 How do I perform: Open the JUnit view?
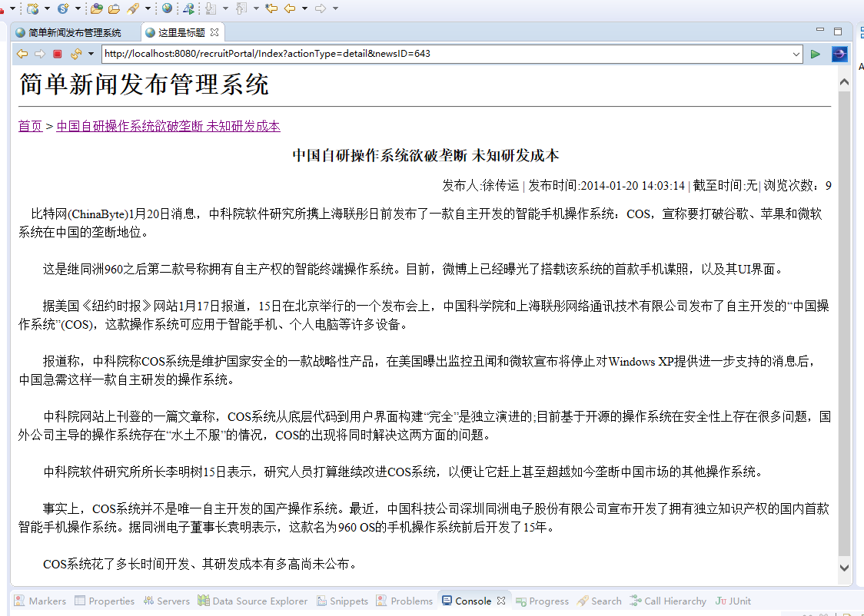coord(733,600)
